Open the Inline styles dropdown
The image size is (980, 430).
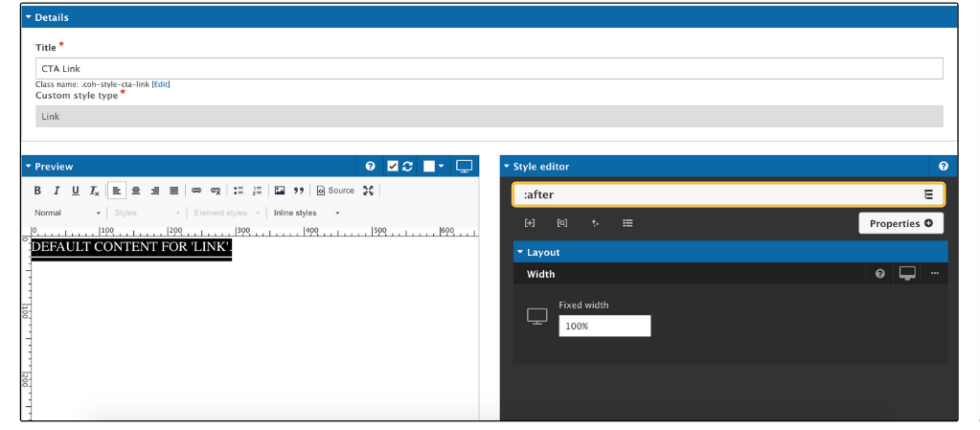tap(307, 214)
